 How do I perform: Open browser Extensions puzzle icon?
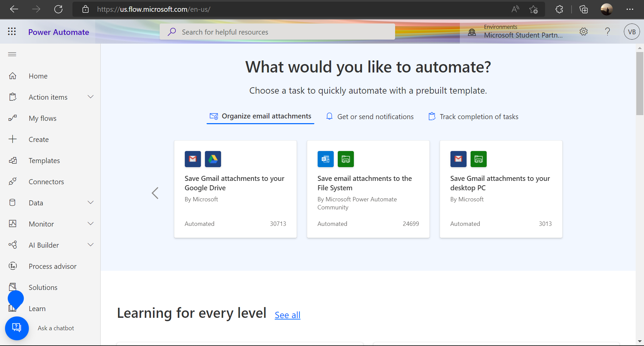(559, 9)
